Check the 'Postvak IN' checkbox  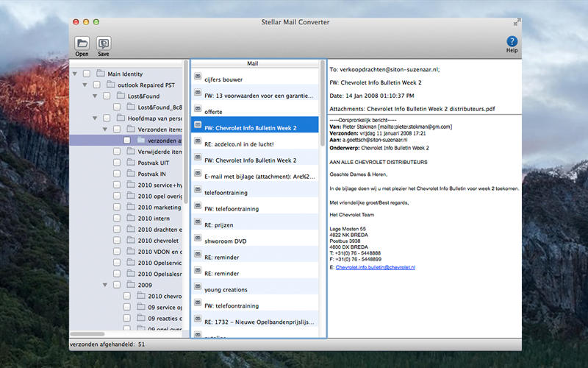(x=117, y=174)
